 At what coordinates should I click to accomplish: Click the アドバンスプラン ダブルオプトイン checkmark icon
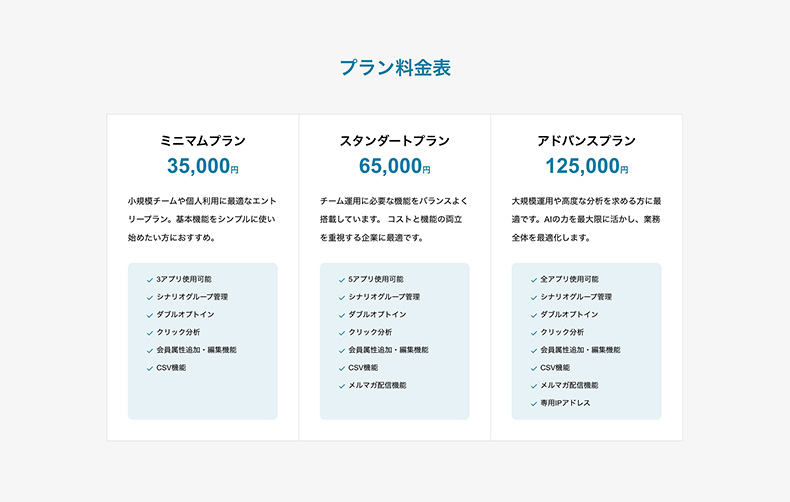tap(533, 315)
